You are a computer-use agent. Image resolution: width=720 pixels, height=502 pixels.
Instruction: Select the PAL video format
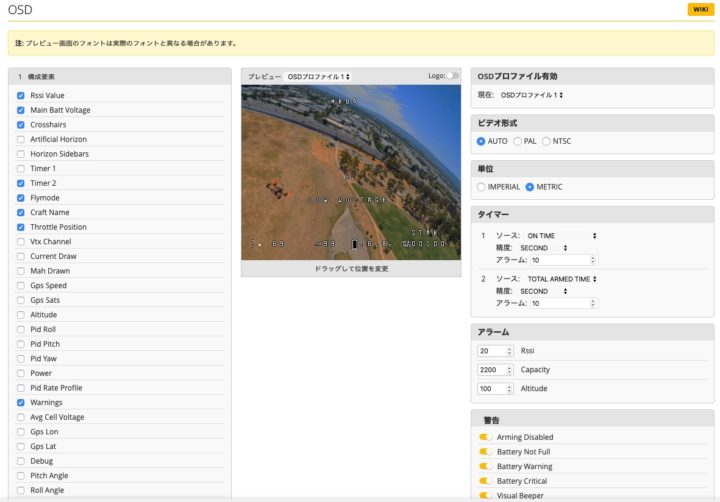point(518,141)
